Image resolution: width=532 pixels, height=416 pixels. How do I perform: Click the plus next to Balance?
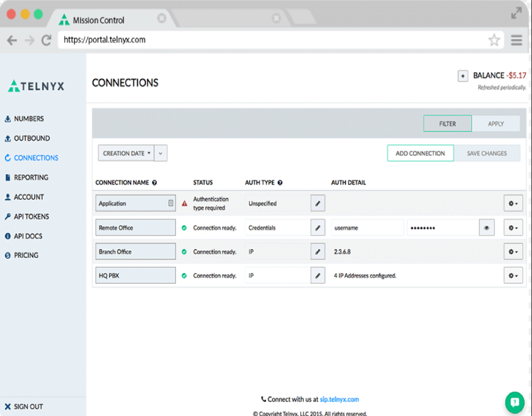[x=463, y=75]
